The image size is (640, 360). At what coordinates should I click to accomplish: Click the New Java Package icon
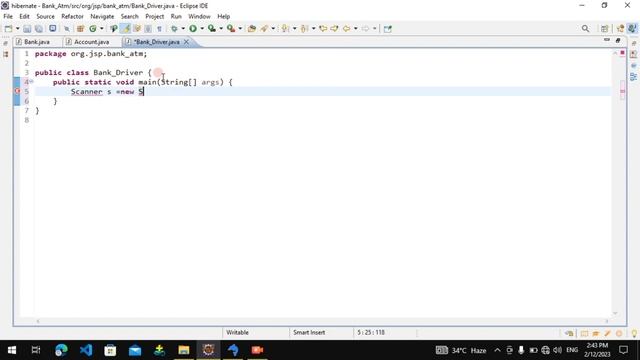coord(80,29)
